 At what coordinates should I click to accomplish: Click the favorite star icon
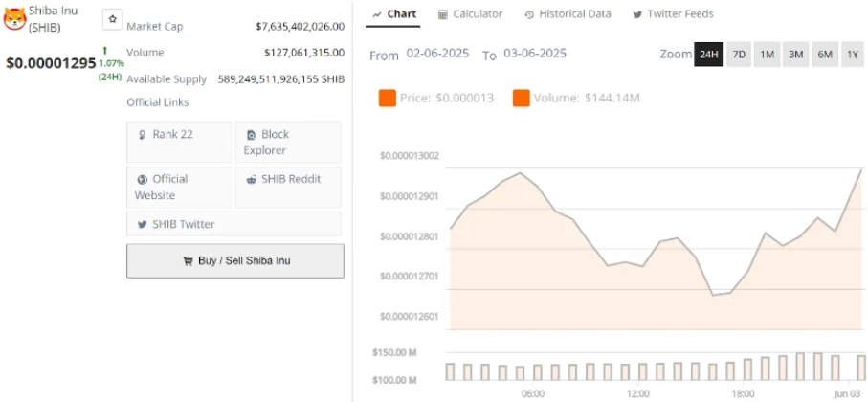113,19
